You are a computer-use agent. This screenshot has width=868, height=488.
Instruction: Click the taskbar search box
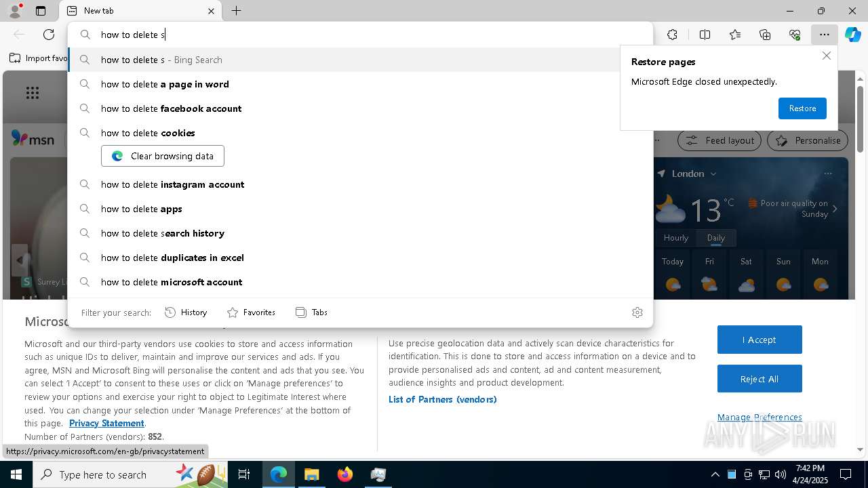point(131,474)
